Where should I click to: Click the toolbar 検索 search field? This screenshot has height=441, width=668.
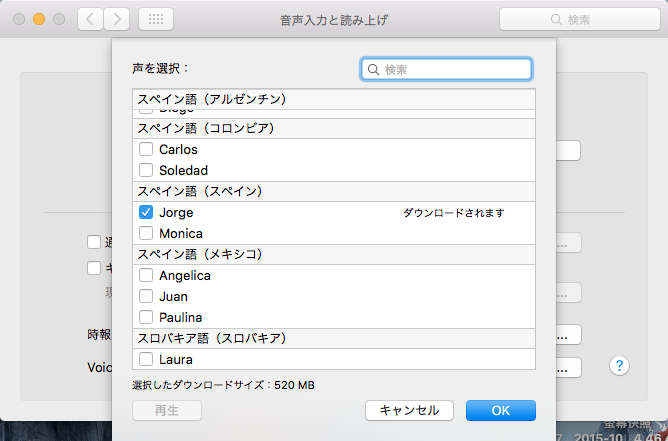(578, 19)
